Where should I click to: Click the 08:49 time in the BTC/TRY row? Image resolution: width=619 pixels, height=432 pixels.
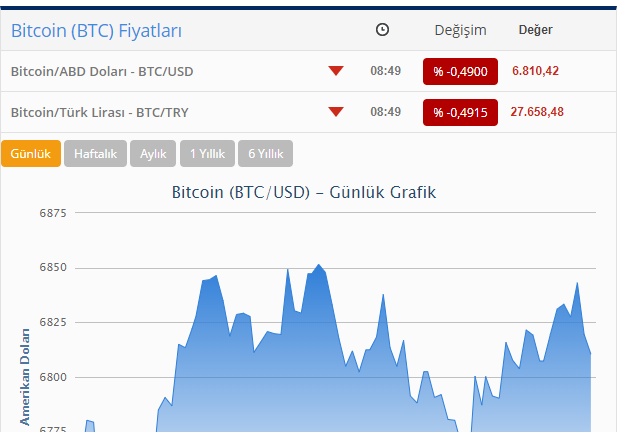click(386, 112)
